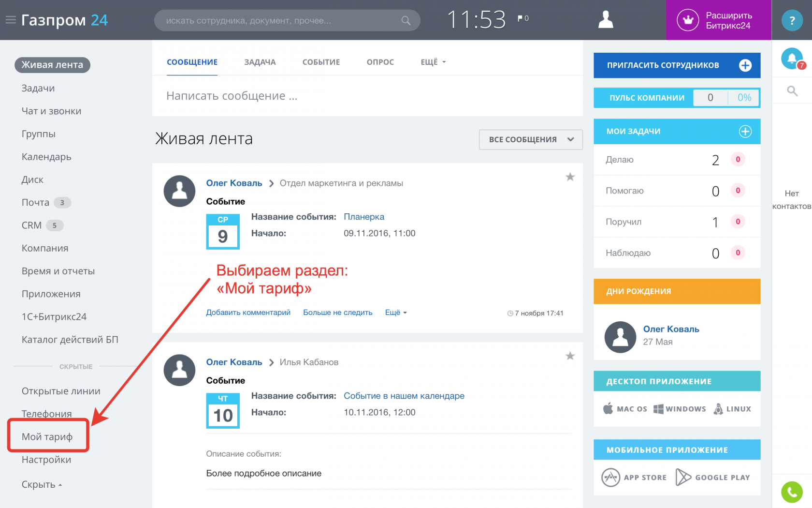Open Открытые линии section
Screen dimensions: 812x508
coord(61,391)
